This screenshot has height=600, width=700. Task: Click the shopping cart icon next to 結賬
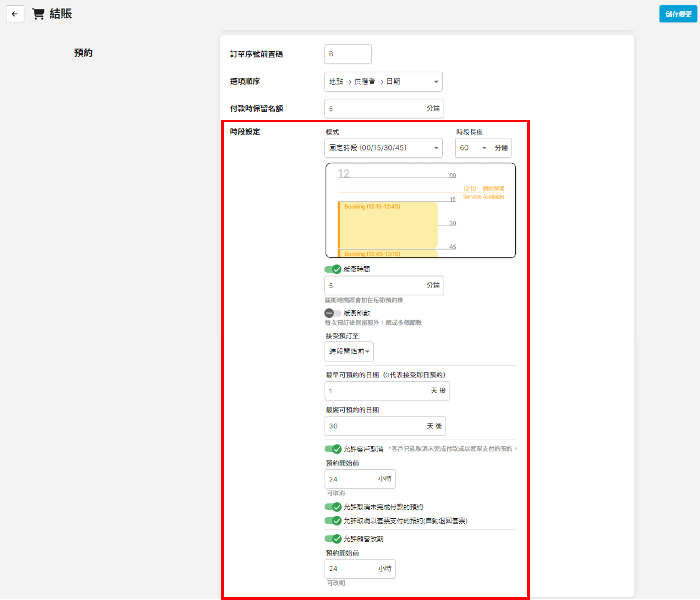coord(38,14)
